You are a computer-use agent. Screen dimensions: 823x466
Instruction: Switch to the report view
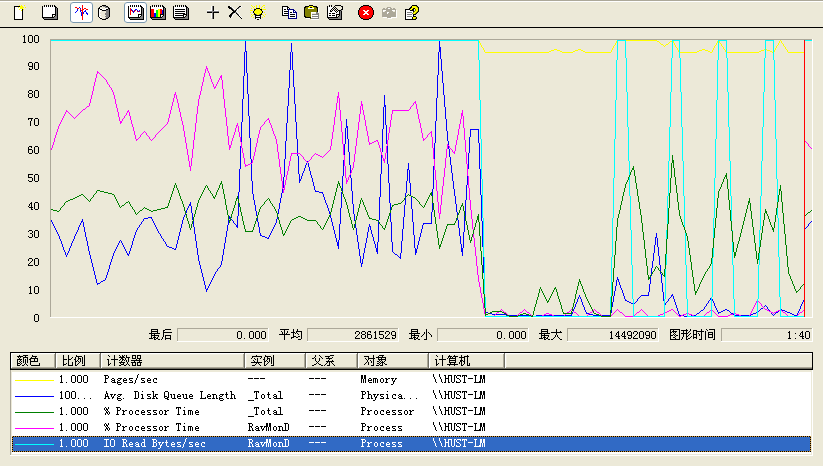(180, 12)
